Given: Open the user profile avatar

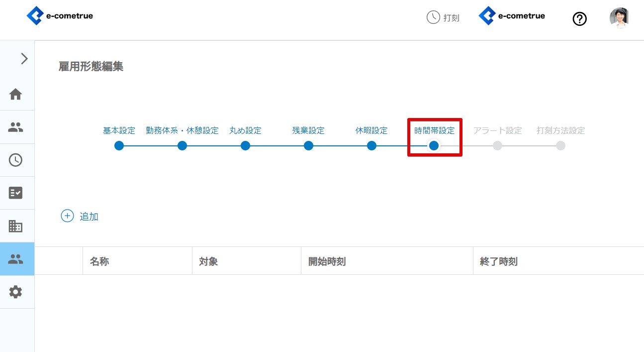Looking at the screenshot, I should [619, 18].
